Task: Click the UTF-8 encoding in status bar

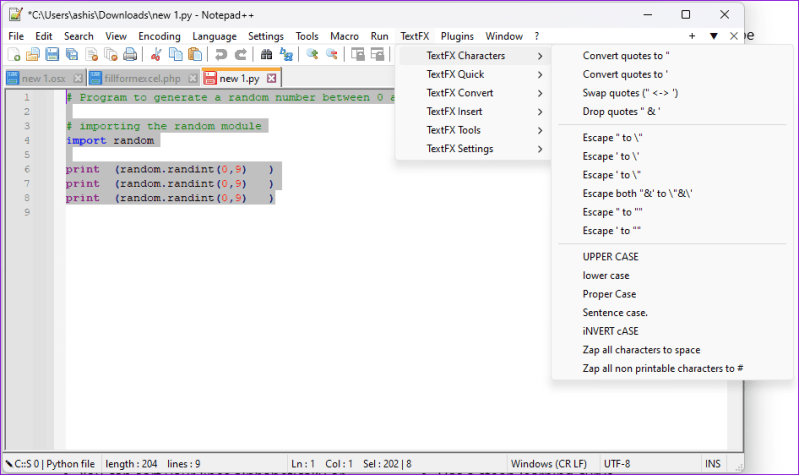Action: [617, 464]
